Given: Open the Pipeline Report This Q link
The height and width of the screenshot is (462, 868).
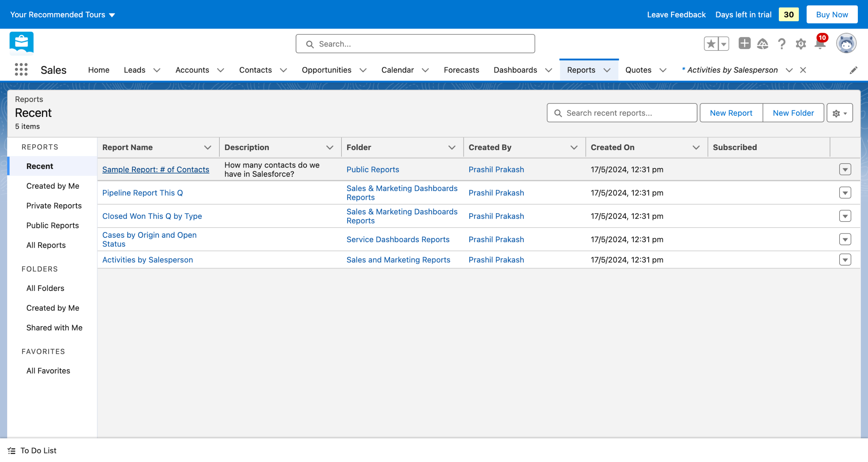Looking at the screenshot, I should click(x=142, y=193).
